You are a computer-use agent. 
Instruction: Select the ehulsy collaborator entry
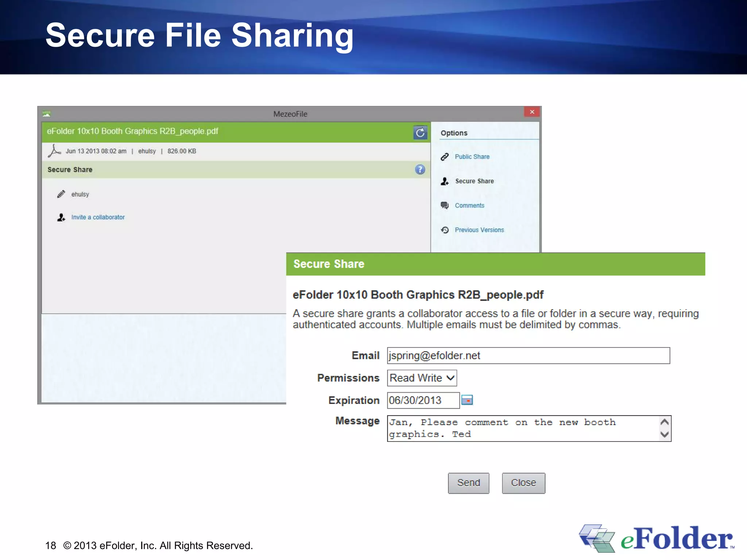(x=80, y=194)
